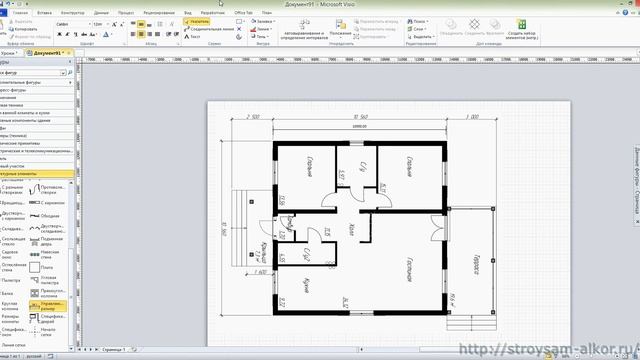Select the Угловая пилястра shape
Viewport: 640px width, 360px height.
(x=44, y=280)
